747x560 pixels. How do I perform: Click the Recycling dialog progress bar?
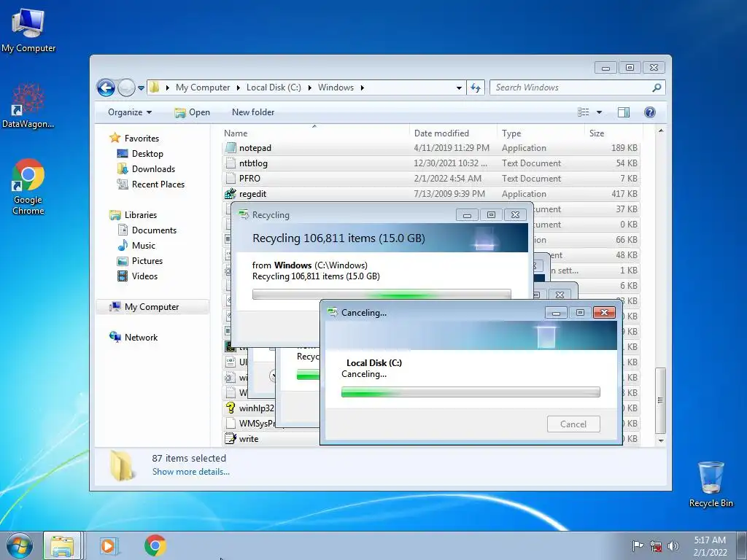(x=382, y=294)
